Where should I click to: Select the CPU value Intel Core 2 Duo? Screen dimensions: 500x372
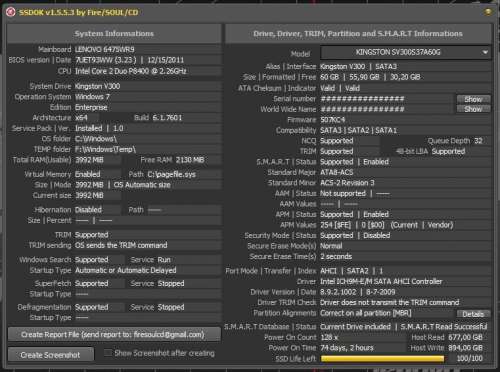[130, 71]
